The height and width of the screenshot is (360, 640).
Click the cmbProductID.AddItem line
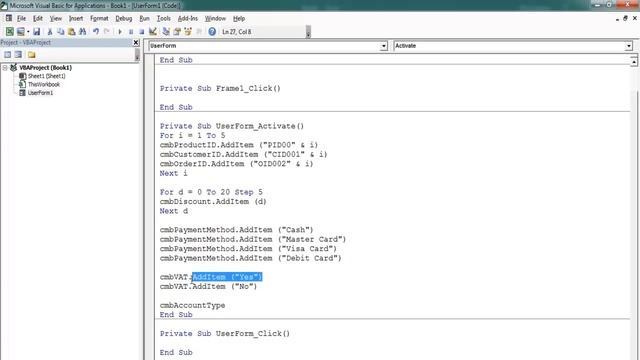point(239,145)
